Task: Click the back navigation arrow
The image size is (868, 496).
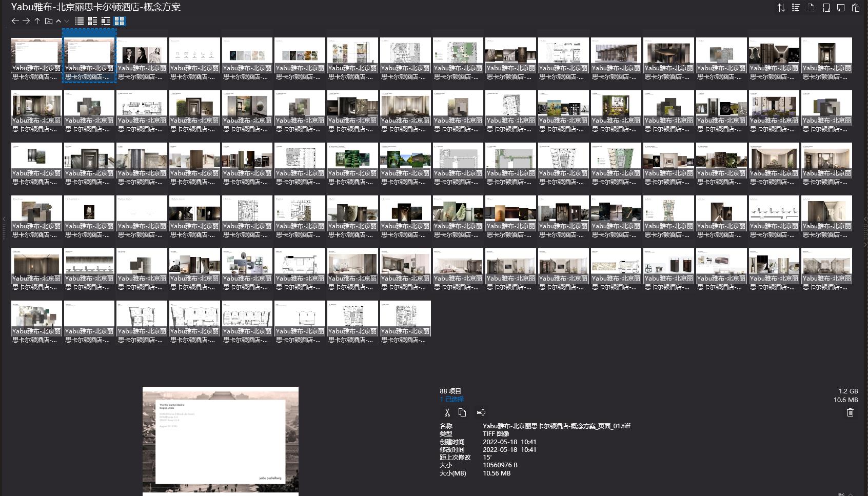Action: click(x=15, y=21)
